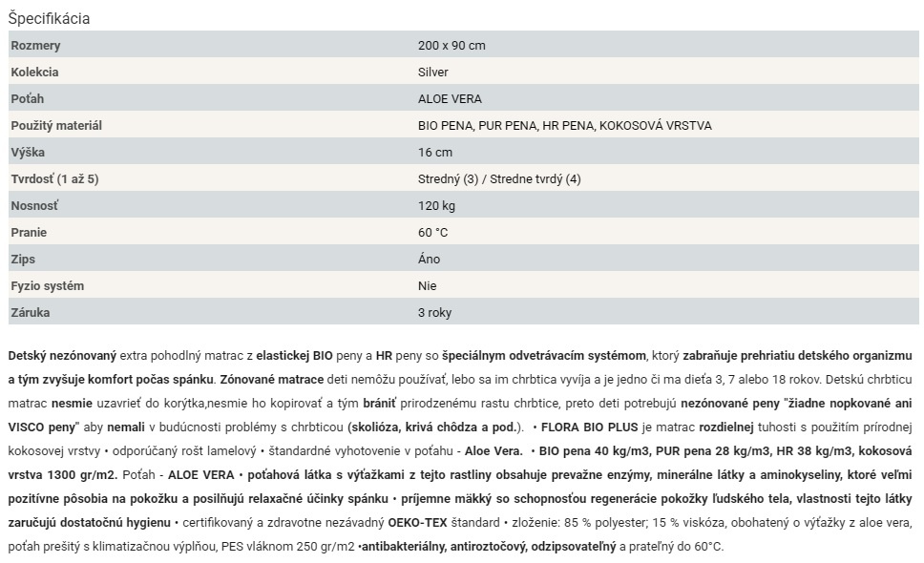Click the 16 cm height value
Screen dimensions: 924x563
[x=435, y=153]
